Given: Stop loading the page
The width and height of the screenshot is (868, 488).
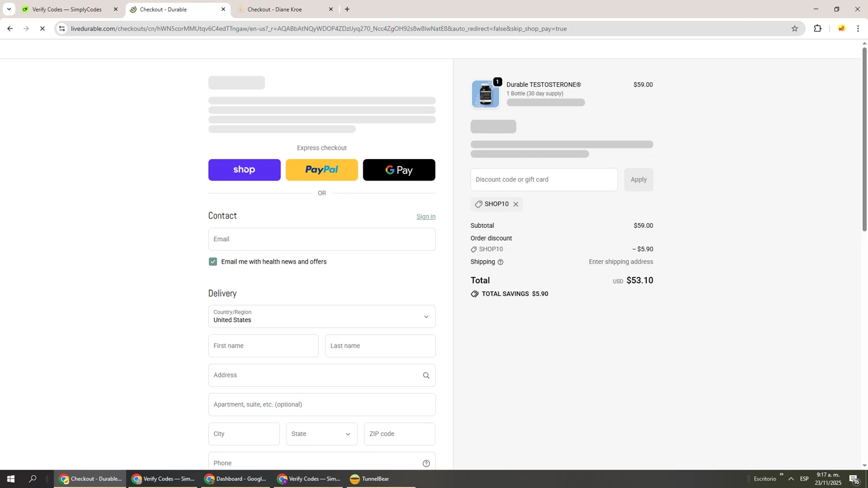Looking at the screenshot, I should click(42, 28).
